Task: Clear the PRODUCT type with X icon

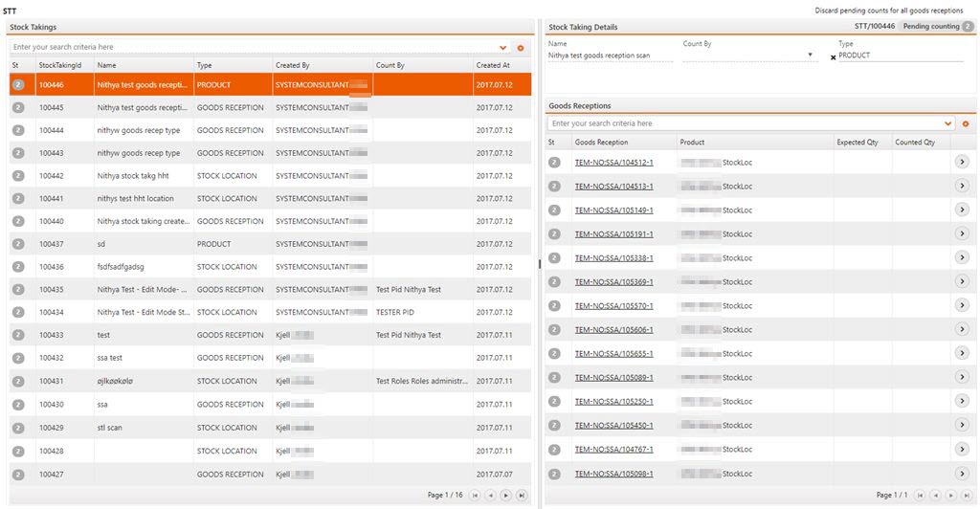Action: [833, 57]
